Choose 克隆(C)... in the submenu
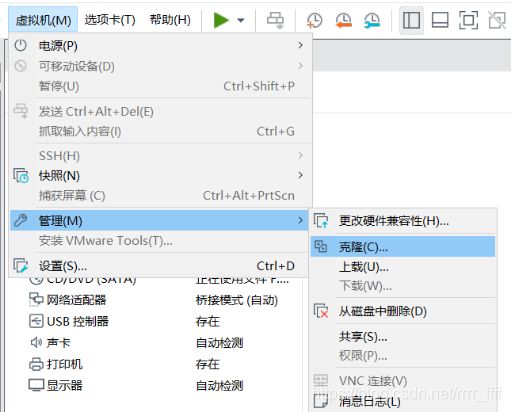Screen dimensions: 512x412 pos(403,247)
